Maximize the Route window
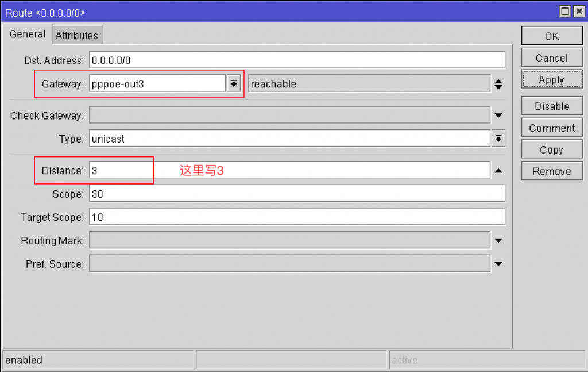Viewport: 588px width, 372px height. (x=565, y=11)
